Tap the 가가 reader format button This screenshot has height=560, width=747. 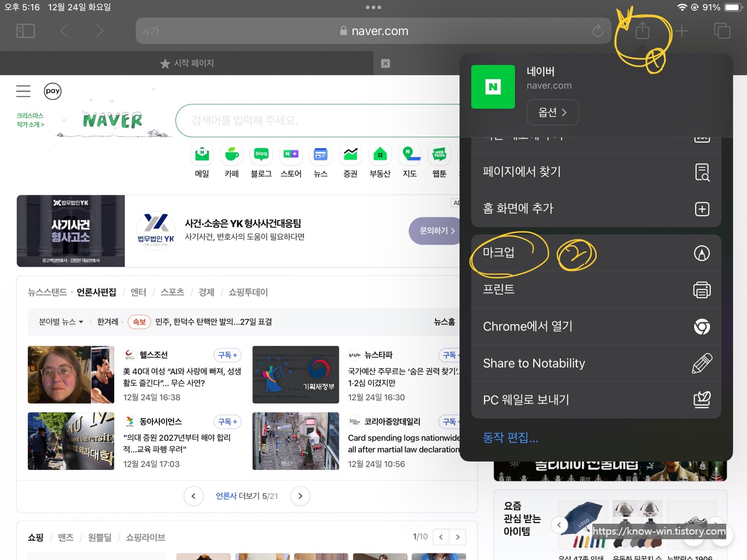(150, 31)
